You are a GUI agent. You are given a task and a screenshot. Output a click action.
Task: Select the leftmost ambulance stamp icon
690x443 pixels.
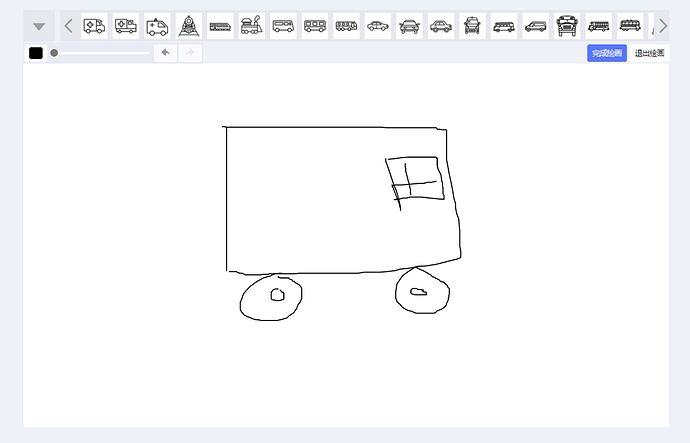coord(94,26)
